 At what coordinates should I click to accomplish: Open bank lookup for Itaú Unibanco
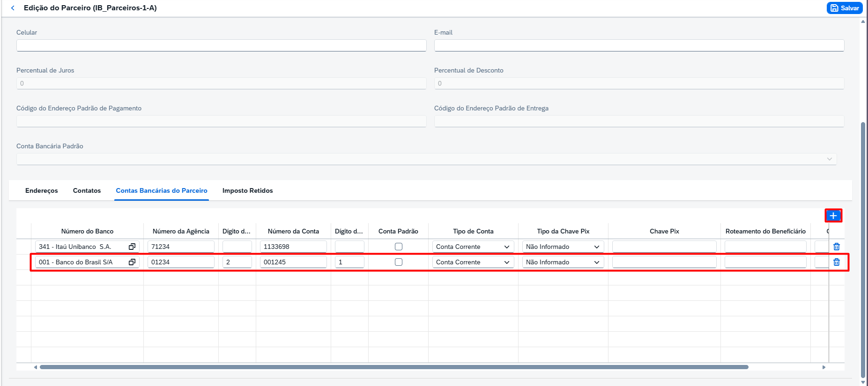(132, 247)
